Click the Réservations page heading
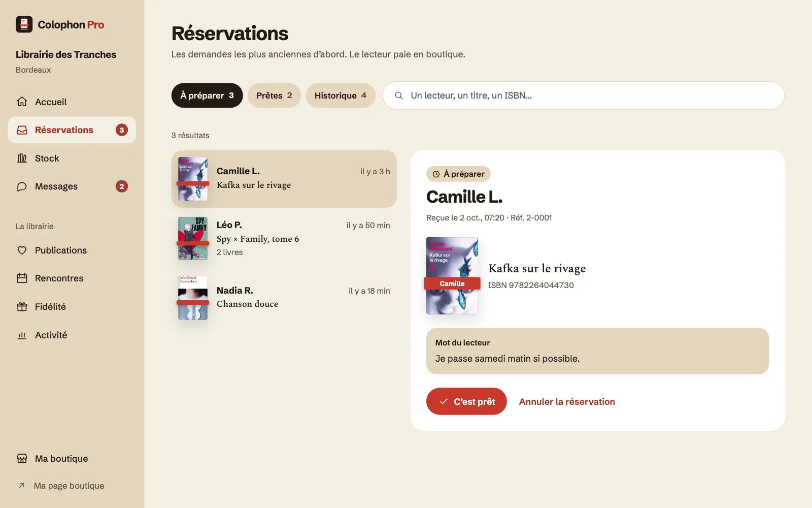Screen dimensions: 812x508 pyautogui.click(x=230, y=34)
